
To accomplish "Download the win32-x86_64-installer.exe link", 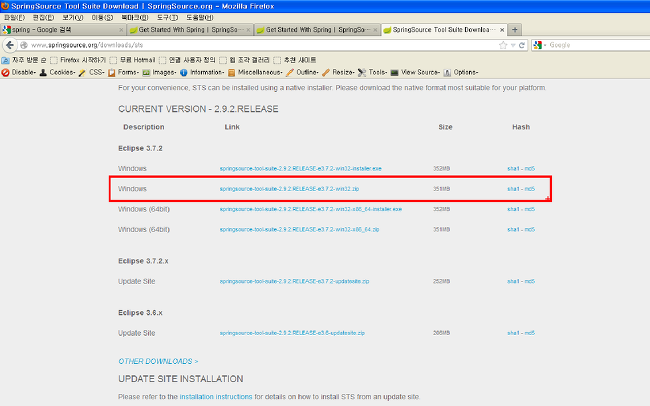I will coord(310,209).
